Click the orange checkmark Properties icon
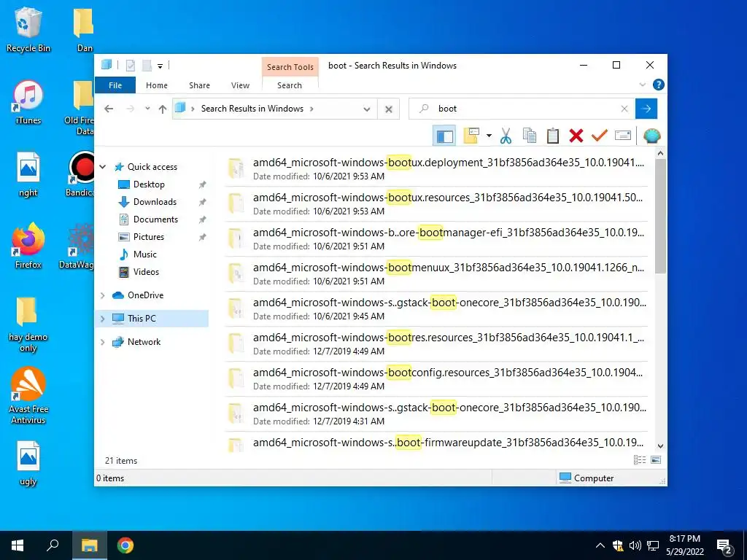This screenshot has width=747, height=560. click(x=600, y=136)
